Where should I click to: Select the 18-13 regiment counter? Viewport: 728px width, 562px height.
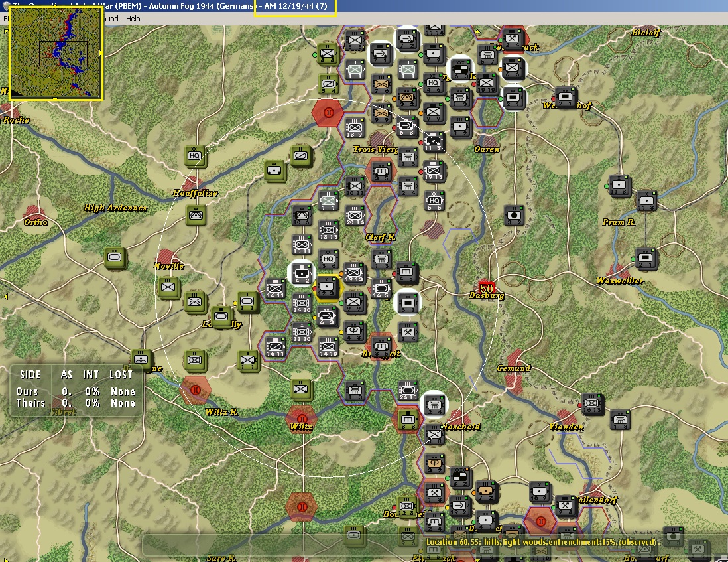(x=328, y=231)
